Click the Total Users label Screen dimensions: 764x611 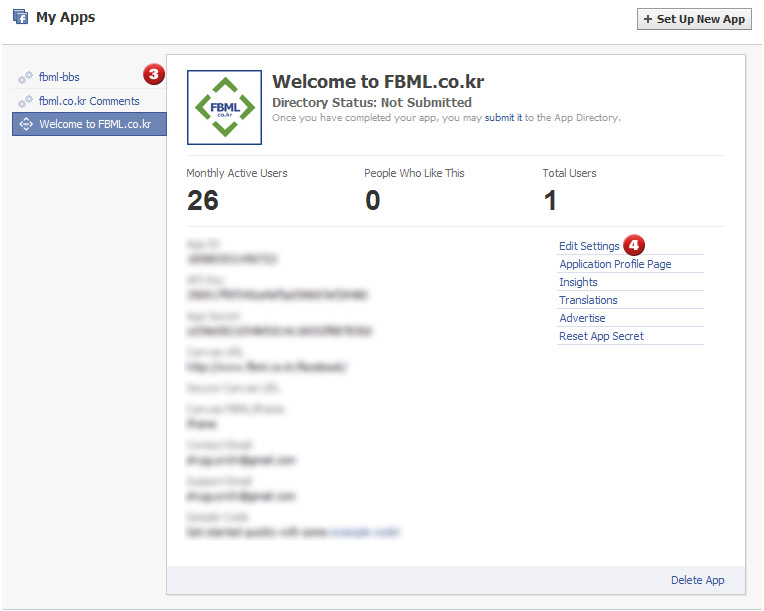point(569,173)
